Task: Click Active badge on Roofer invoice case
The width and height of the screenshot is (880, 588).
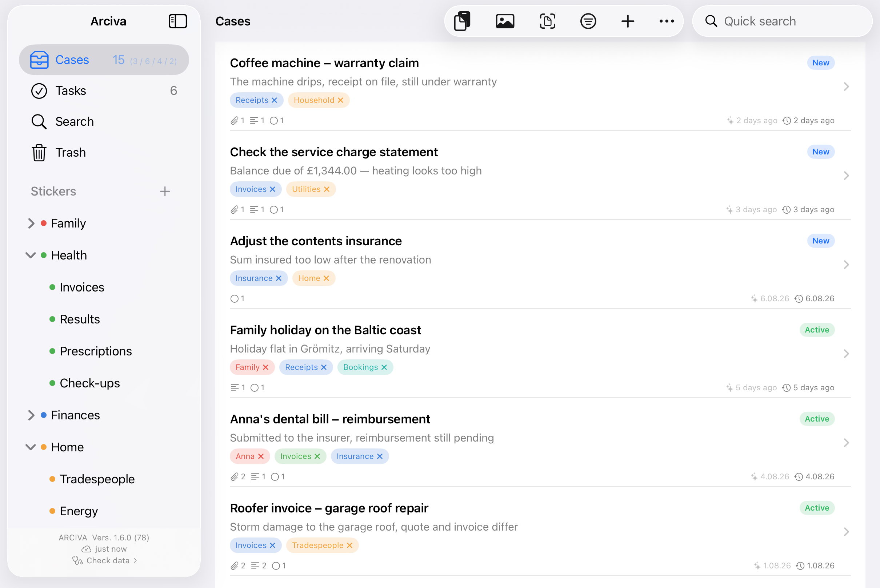Action: click(x=817, y=508)
